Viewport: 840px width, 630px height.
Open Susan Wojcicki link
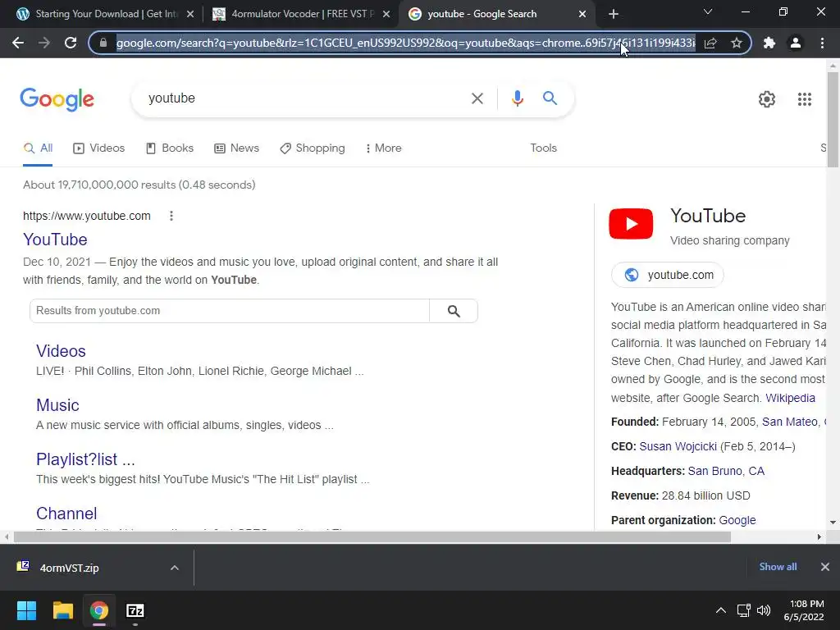coord(678,446)
